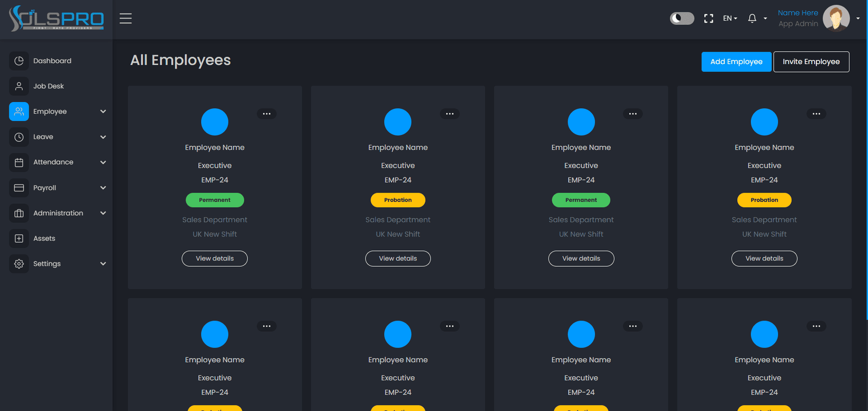Click the hamburger menu icon
Image resolution: width=868 pixels, height=411 pixels.
[126, 18]
